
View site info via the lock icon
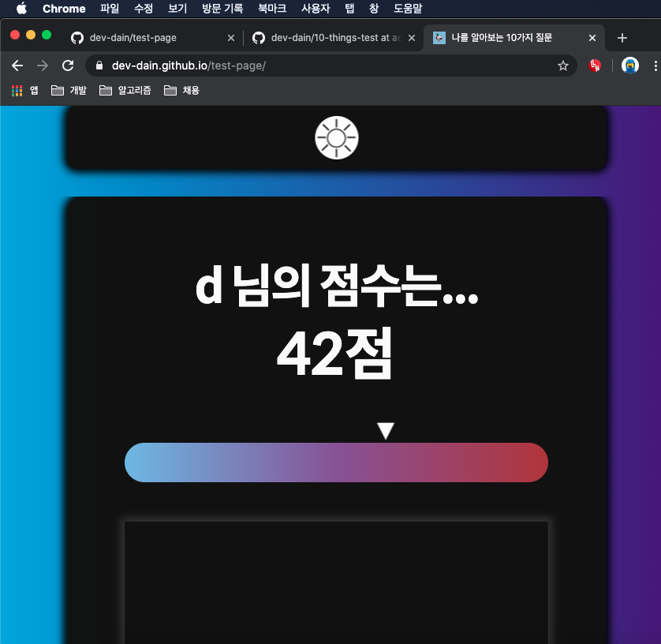click(99, 66)
